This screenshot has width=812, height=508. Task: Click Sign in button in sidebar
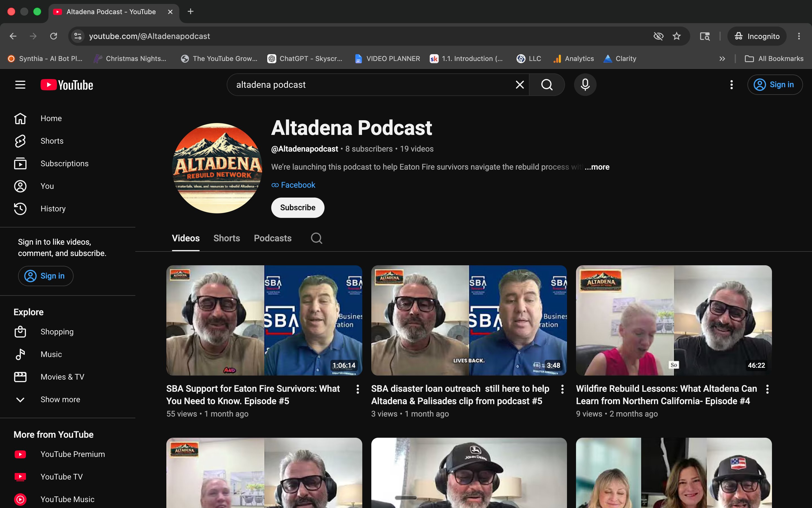coord(46,276)
